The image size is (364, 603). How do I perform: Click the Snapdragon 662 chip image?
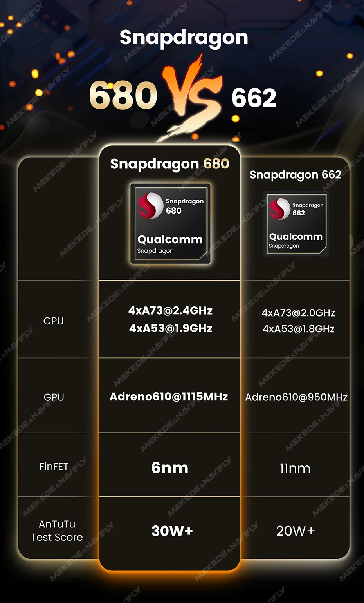click(296, 224)
